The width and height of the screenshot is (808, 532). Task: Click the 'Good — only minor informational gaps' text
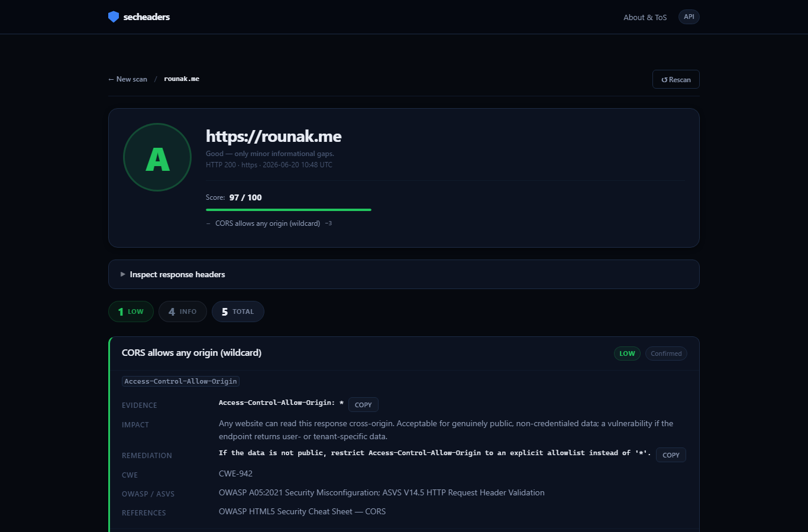[x=270, y=154]
